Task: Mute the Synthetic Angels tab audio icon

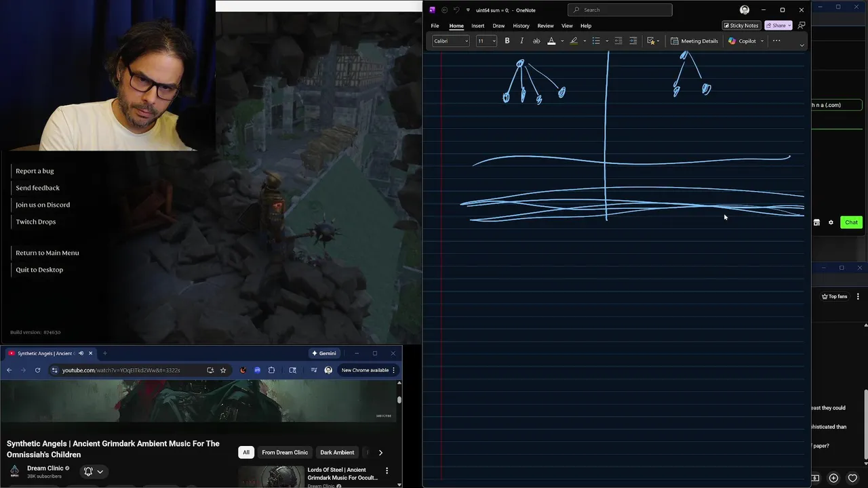Action: pos(81,353)
